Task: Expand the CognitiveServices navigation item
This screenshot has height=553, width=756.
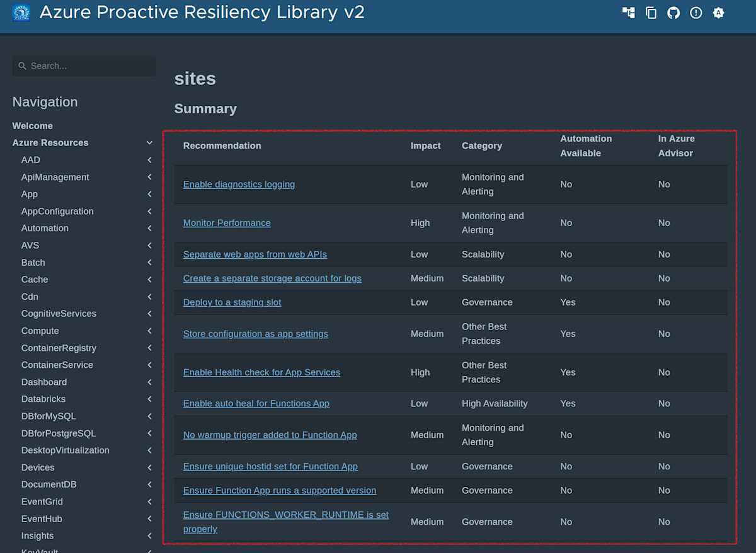Action: (x=149, y=313)
